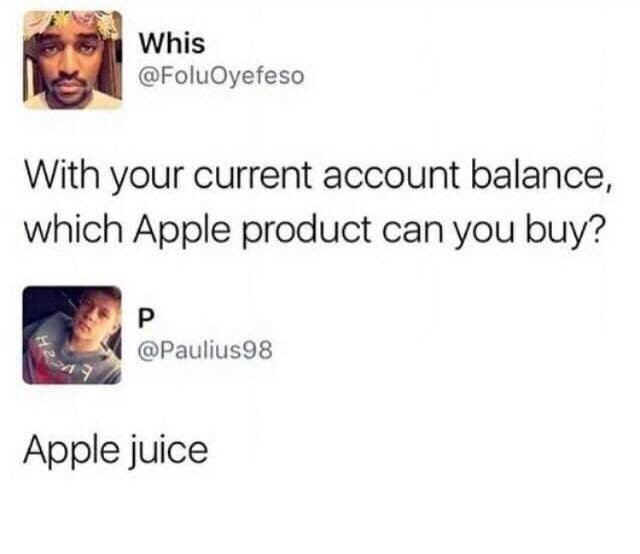
Task: Click the line 'With your current account balance'
Action: [x=318, y=176]
